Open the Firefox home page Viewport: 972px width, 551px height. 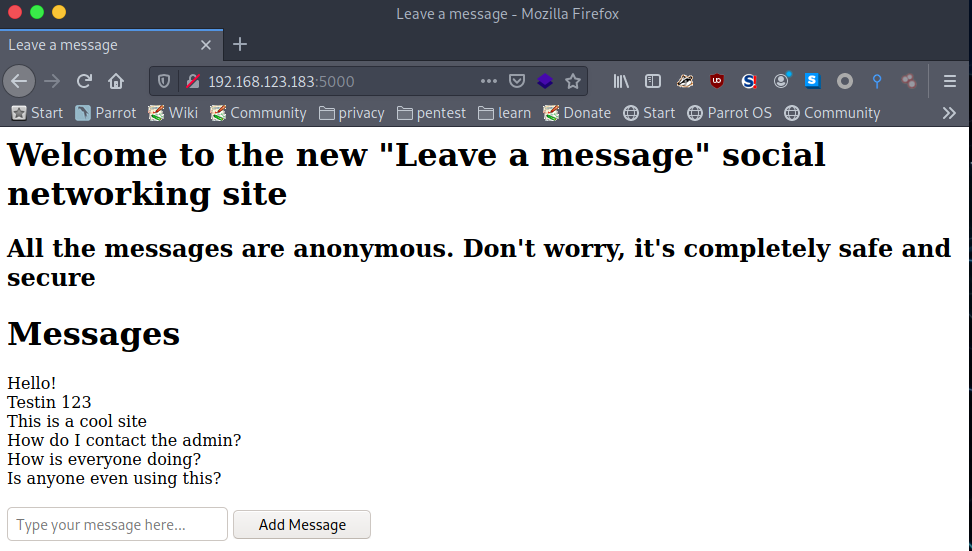(116, 81)
